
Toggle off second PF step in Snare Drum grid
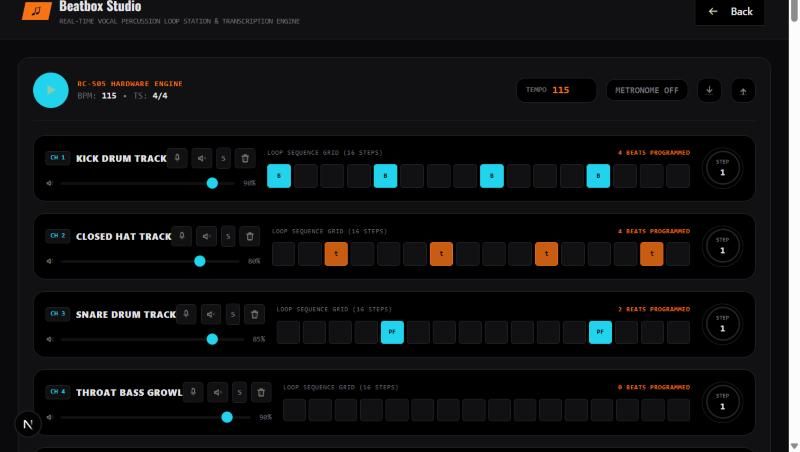point(600,332)
